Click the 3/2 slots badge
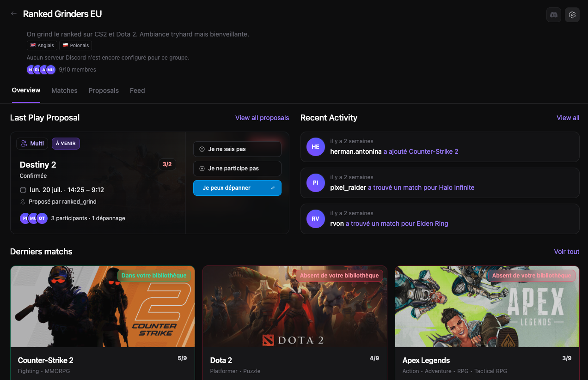 click(x=167, y=164)
